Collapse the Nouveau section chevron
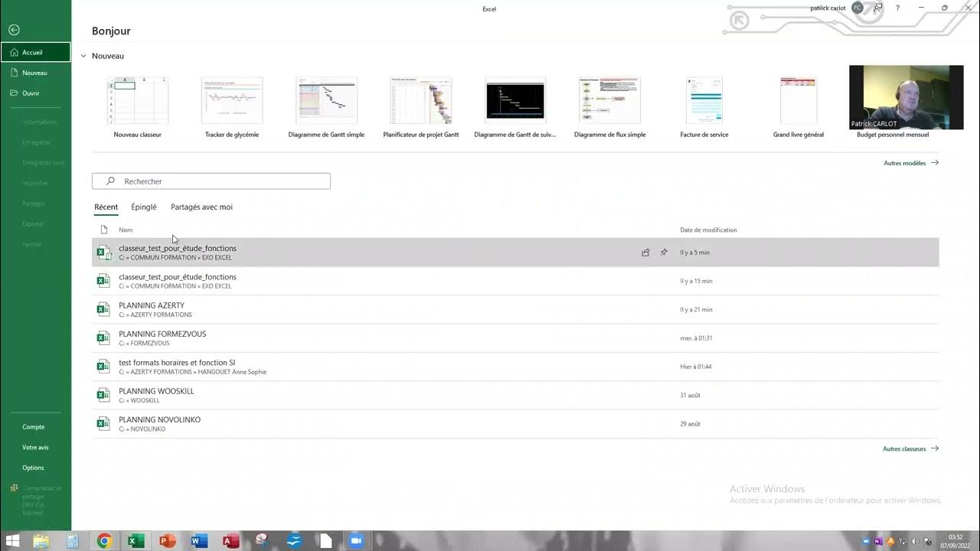 coord(83,56)
